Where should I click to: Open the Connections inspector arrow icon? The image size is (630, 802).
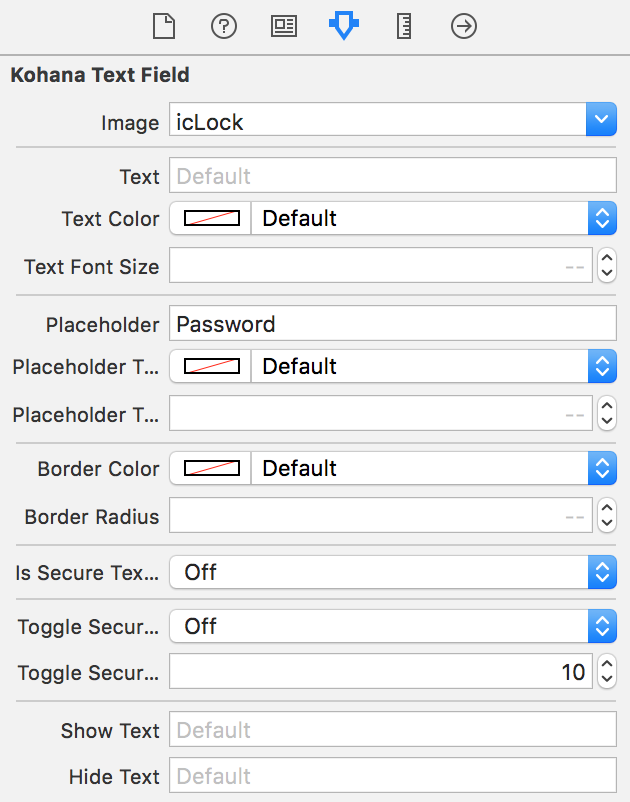click(464, 26)
